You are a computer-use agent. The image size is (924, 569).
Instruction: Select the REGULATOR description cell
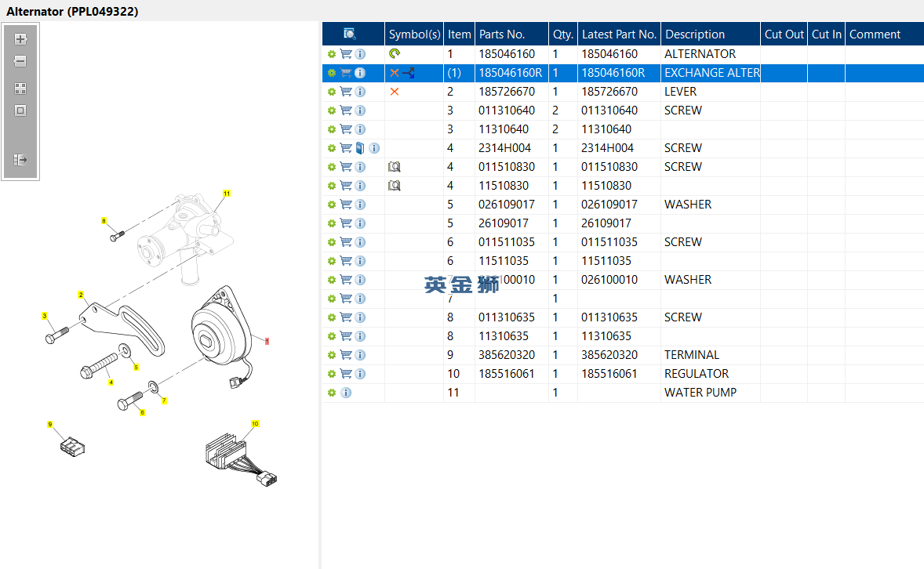coord(711,373)
